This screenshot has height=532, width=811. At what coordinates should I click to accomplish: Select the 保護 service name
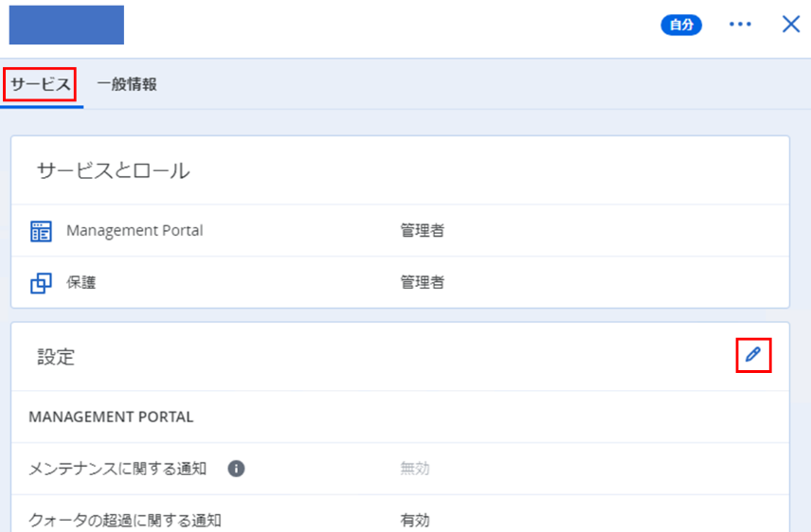(x=82, y=282)
